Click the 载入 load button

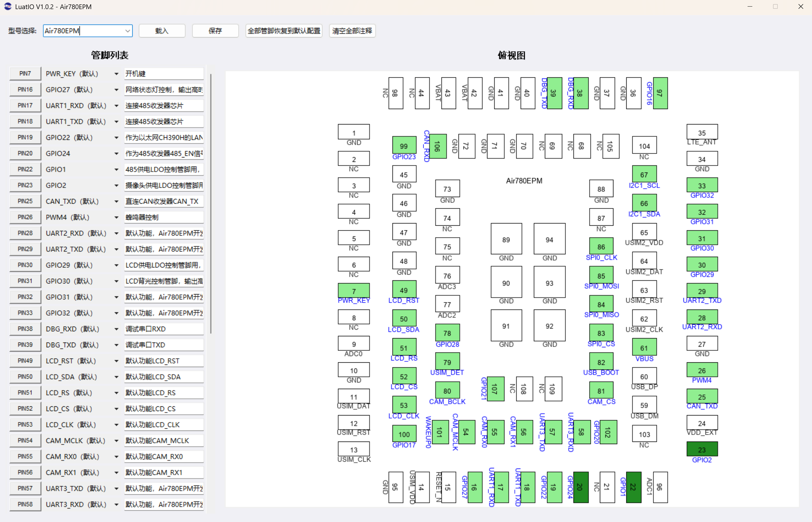point(162,31)
